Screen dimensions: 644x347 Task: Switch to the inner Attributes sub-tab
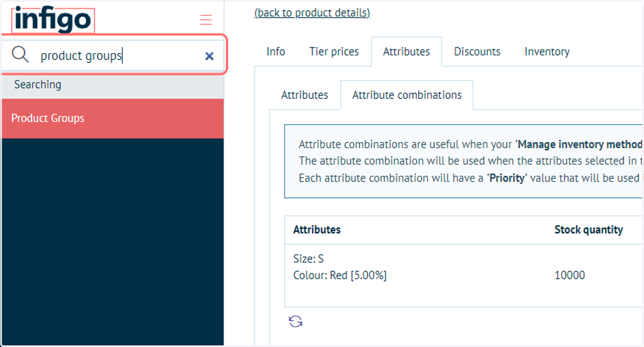tap(305, 95)
